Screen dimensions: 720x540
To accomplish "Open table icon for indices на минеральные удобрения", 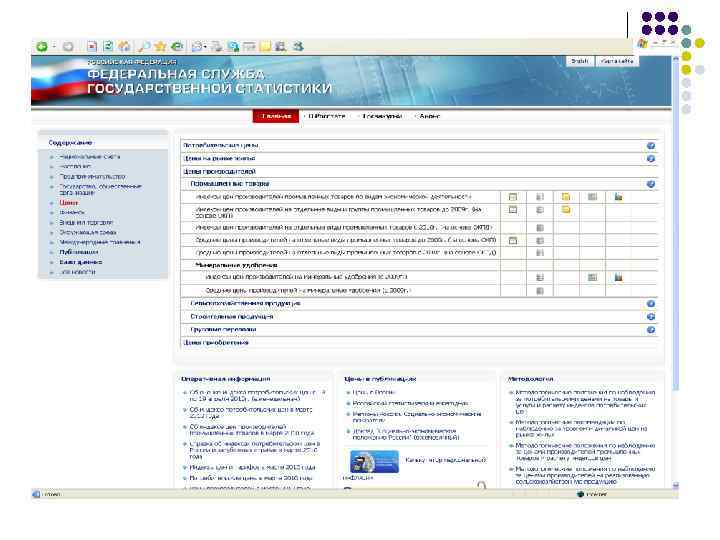I will point(592,277).
